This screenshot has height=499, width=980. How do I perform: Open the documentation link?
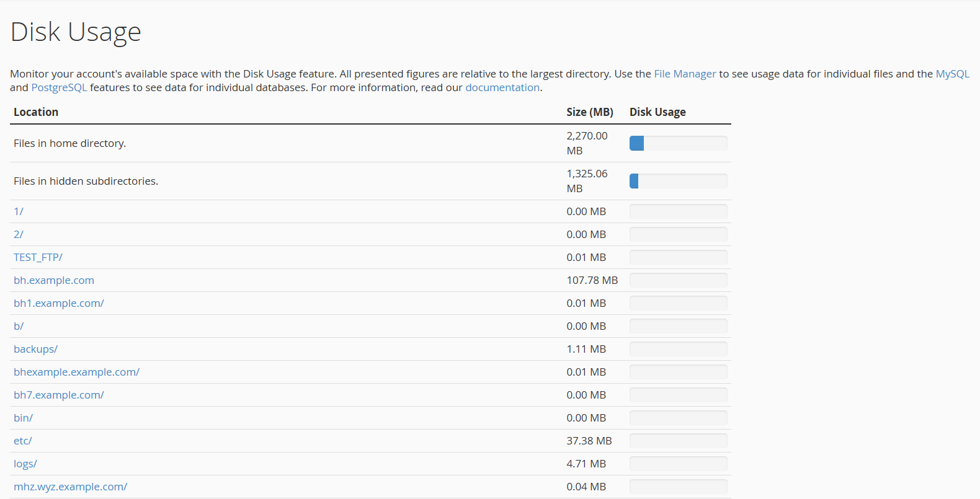(502, 87)
